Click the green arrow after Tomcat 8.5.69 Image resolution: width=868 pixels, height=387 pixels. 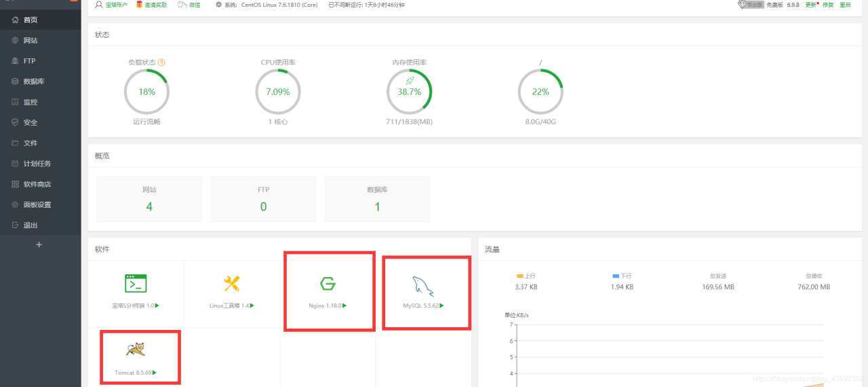pos(155,373)
